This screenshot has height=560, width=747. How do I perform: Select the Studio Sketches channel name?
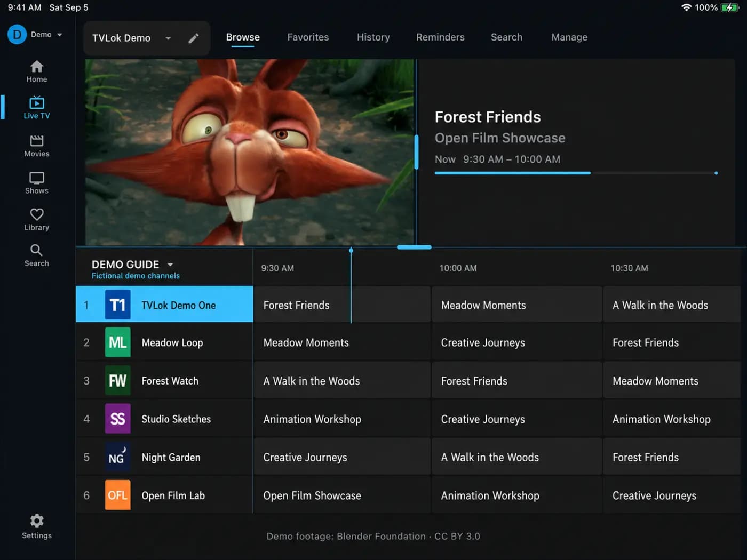pos(176,419)
